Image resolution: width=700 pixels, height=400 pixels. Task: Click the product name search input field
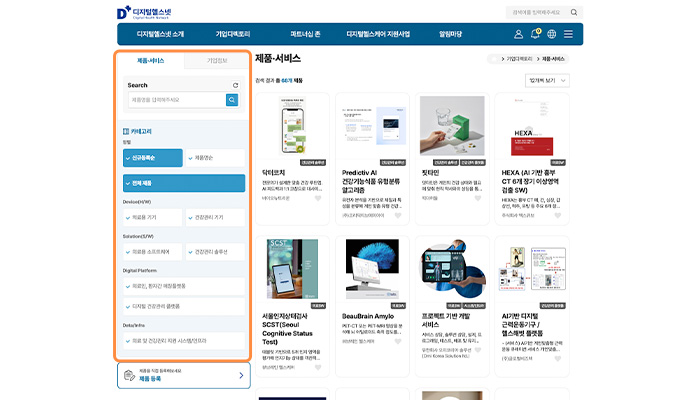coord(177,100)
